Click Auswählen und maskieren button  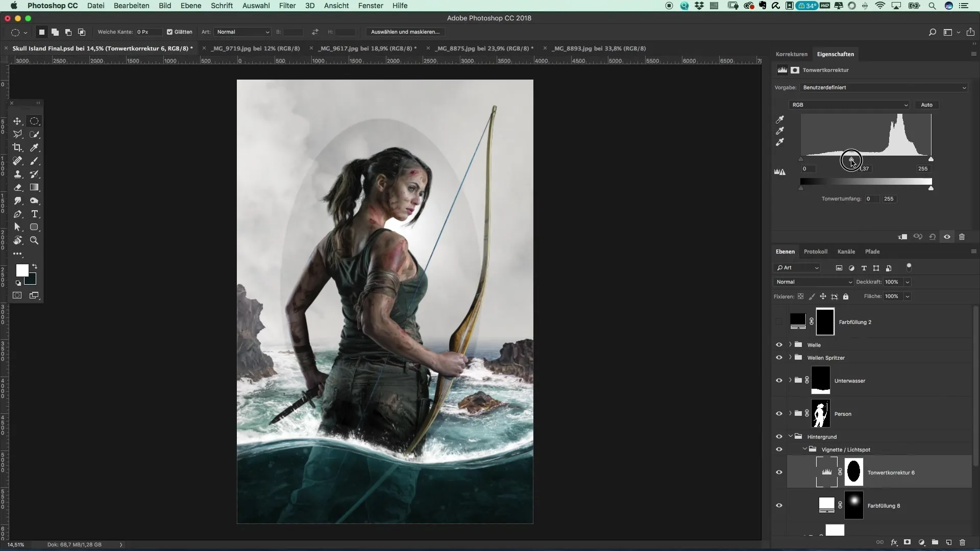coord(405,32)
